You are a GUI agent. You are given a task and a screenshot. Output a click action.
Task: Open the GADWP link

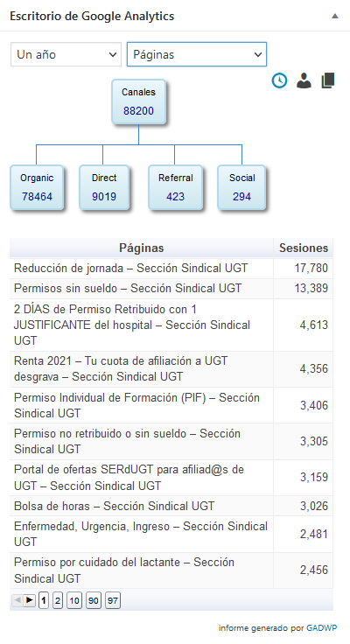pyautogui.click(x=322, y=628)
